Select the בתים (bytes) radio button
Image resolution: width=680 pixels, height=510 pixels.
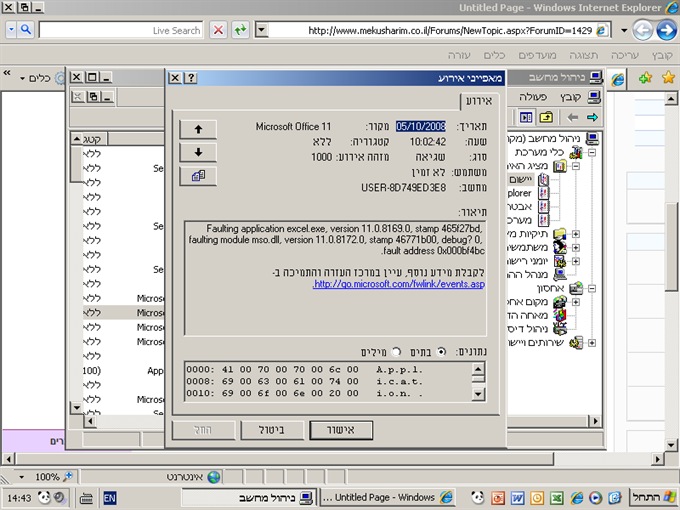[x=442, y=352]
